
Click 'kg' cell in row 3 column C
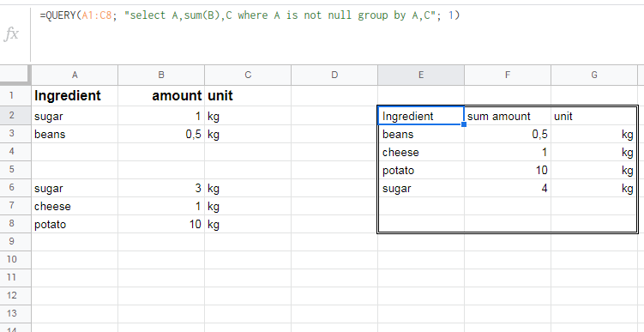(x=248, y=134)
